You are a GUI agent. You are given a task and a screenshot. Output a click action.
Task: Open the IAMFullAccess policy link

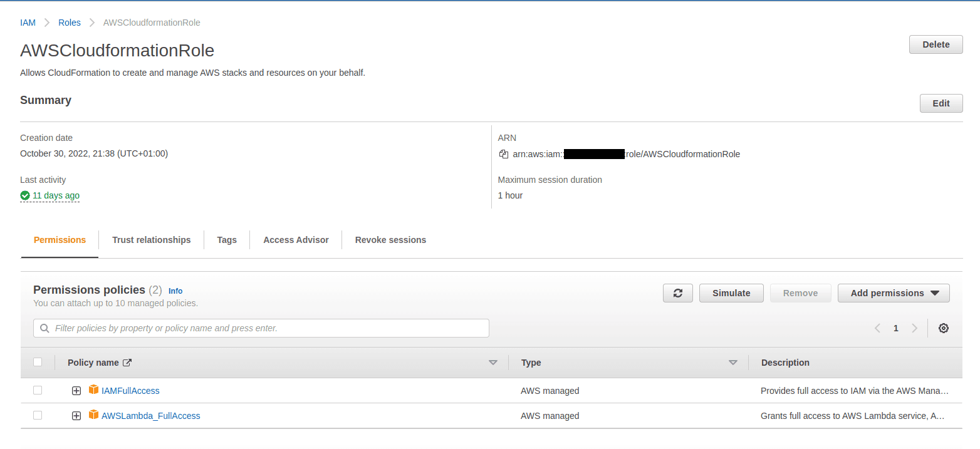click(130, 391)
